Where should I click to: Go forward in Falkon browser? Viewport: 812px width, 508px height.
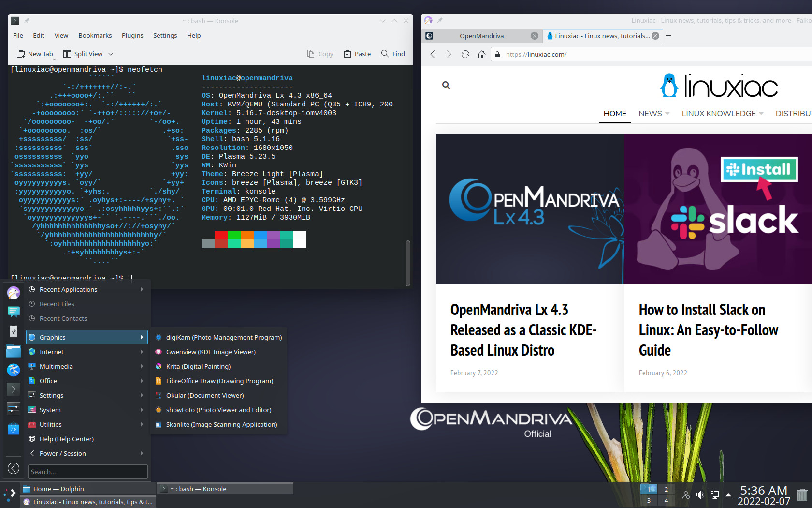[449, 54]
